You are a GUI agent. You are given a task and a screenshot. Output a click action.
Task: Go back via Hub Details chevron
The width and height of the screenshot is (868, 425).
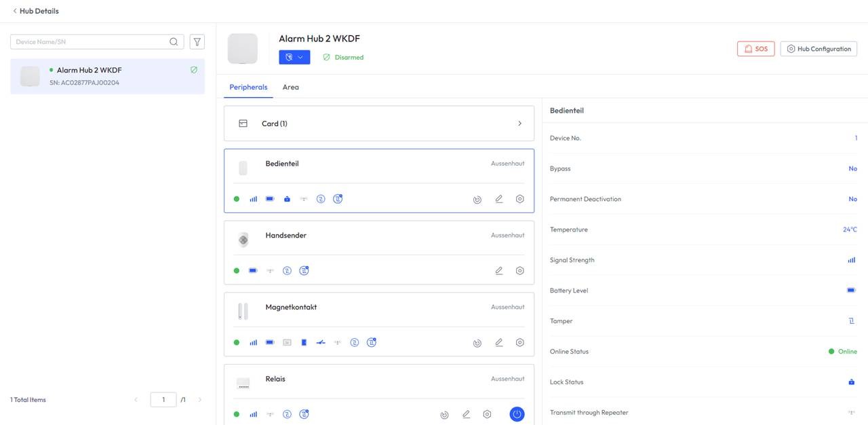pyautogui.click(x=15, y=11)
